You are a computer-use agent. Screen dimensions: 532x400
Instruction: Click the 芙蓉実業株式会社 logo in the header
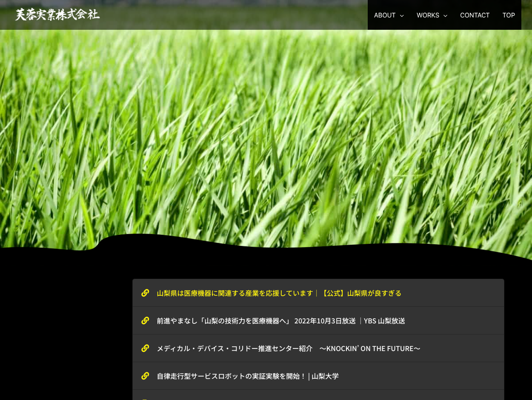coord(57,14)
